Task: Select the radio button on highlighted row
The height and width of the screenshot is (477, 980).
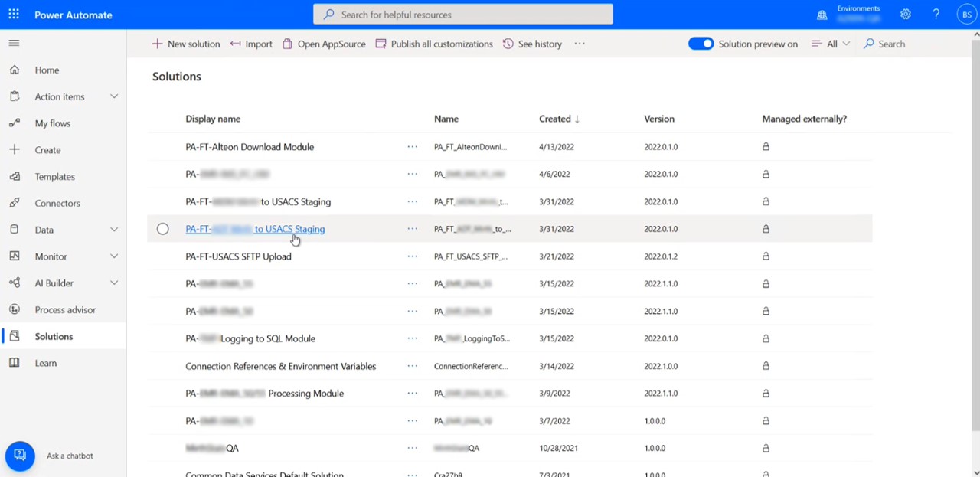Action: click(x=162, y=229)
